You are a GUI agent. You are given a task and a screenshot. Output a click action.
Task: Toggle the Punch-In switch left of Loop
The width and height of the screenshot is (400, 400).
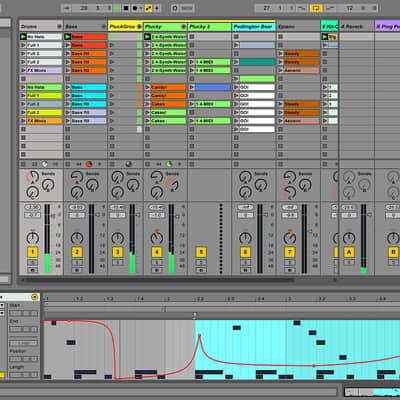pyautogui.click(x=302, y=8)
